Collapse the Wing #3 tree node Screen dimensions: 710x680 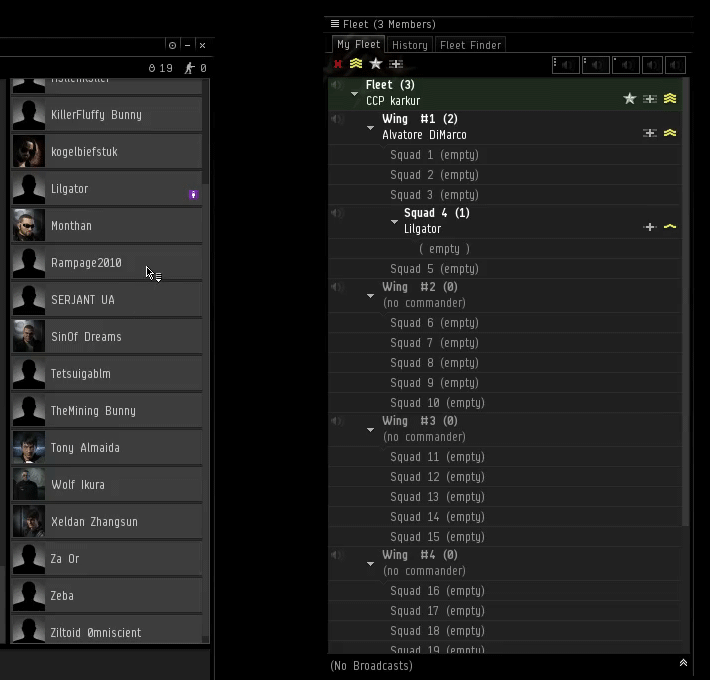(370, 430)
